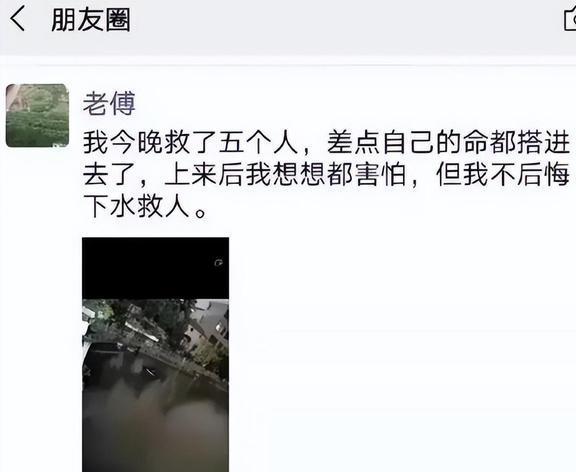Click the post line starting 去了，上来后
This screenshot has height=472, width=576.
[326, 175]
